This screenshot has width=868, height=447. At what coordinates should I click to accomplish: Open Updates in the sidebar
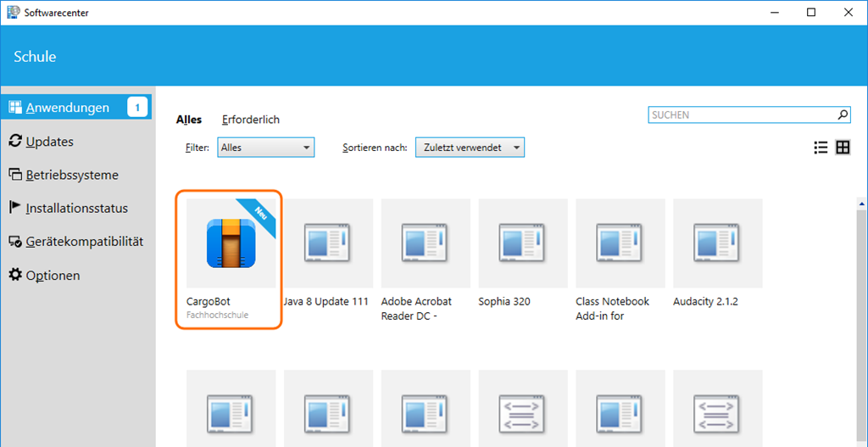(49, 142)
